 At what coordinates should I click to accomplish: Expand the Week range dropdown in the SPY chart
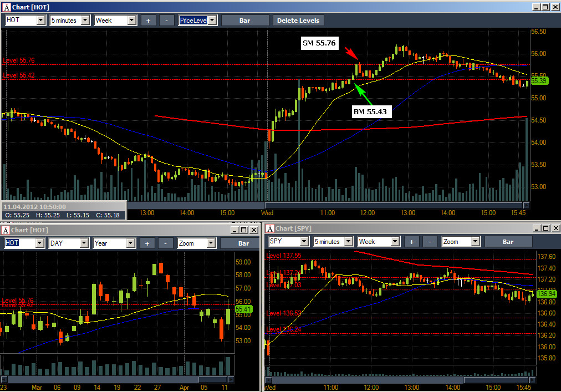395,242
